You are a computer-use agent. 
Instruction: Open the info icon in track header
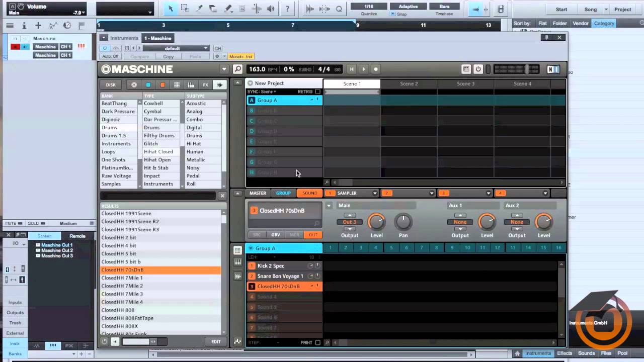(24, 25)
